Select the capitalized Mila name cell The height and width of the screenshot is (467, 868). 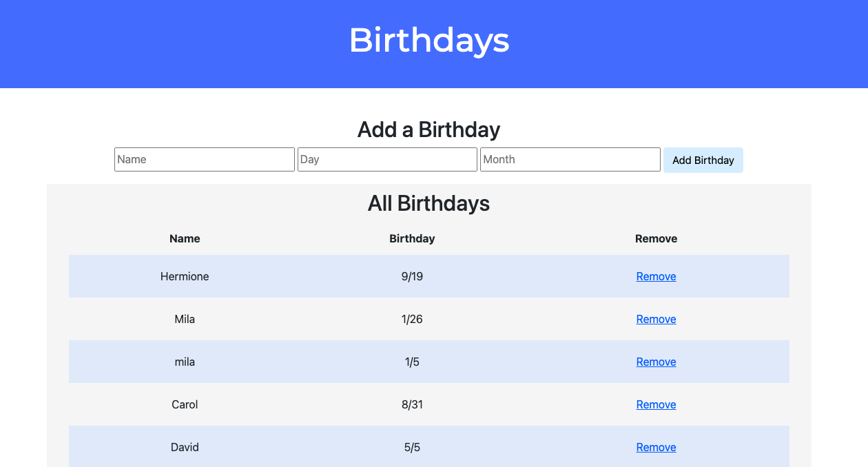point(185,319)
